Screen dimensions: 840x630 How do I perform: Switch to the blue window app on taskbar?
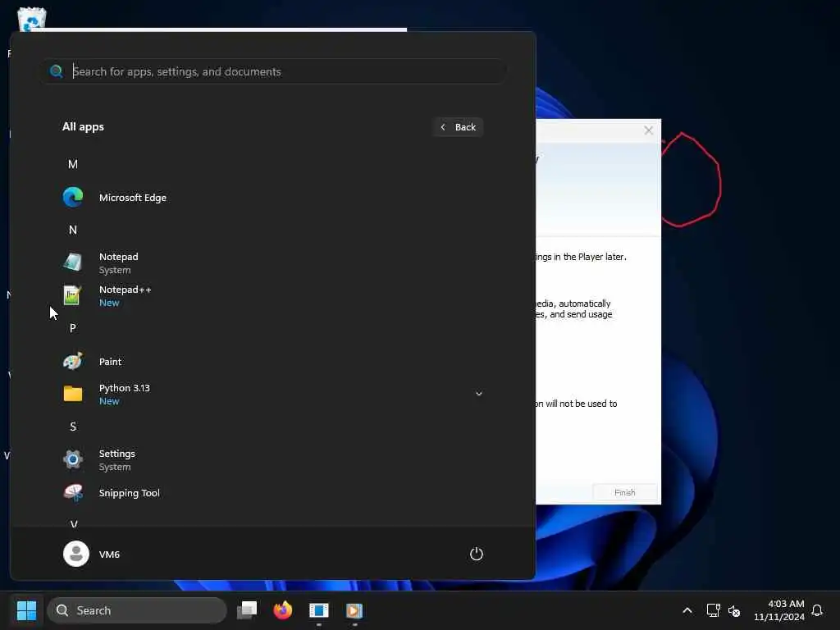[319, 610]
